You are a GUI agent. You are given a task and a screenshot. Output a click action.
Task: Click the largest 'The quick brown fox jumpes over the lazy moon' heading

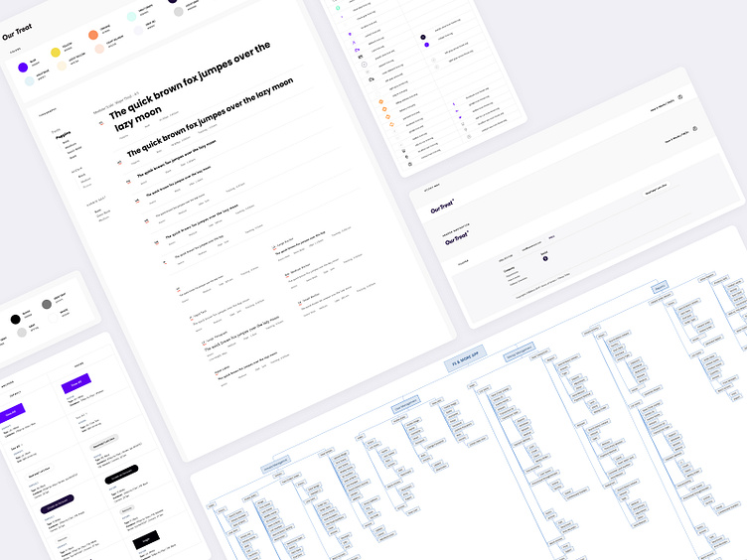191,88
